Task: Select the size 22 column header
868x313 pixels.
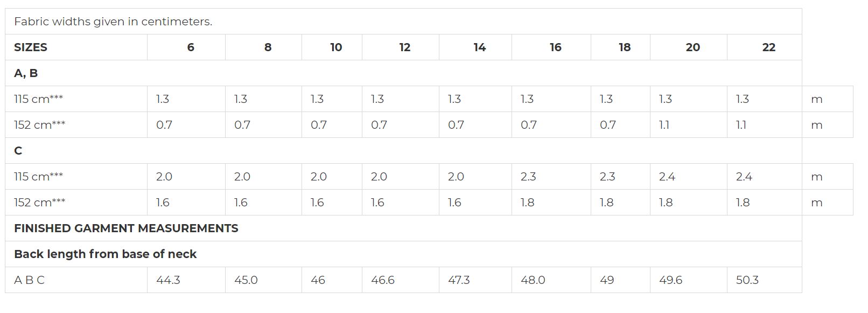Action: (x=765, y=47)
